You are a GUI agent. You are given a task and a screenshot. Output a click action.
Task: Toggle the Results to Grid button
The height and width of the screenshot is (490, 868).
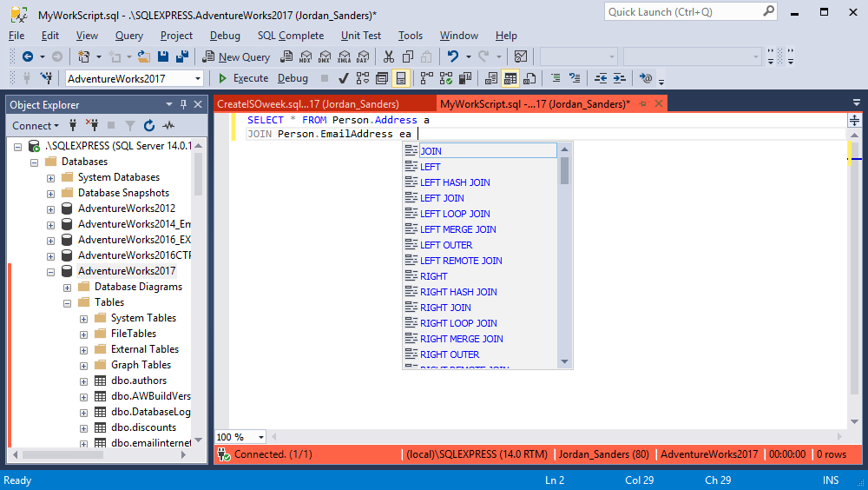tap(510, 78)
